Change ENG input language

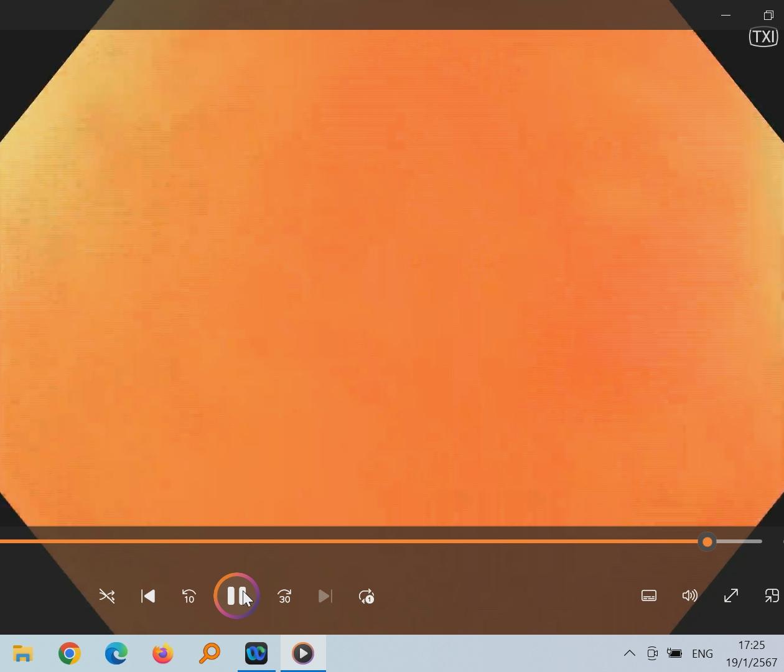(702, 653)
